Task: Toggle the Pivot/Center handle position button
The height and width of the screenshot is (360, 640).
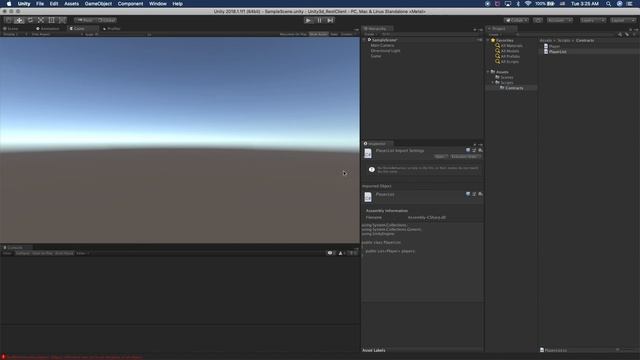Action: pyautogui.click(x=85, y=20)
